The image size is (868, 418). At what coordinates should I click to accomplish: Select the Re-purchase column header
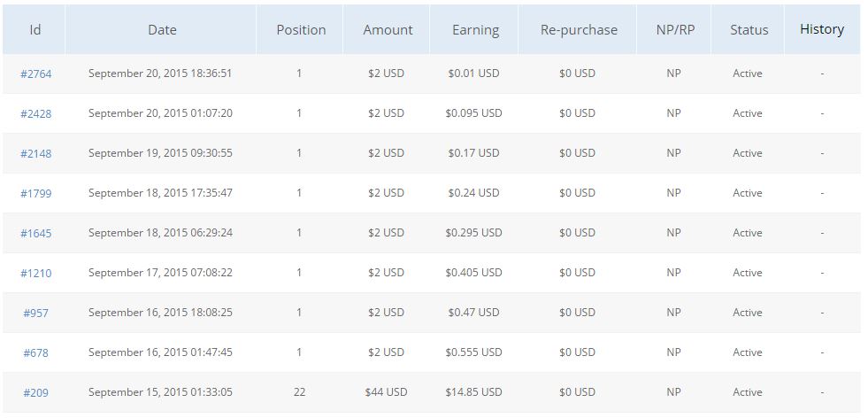(x=579, y=29)
